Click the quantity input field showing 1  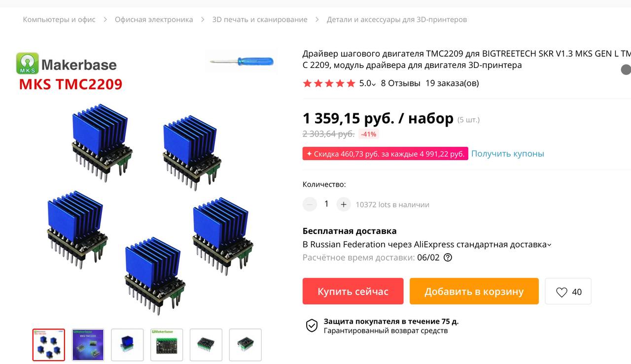326,204
